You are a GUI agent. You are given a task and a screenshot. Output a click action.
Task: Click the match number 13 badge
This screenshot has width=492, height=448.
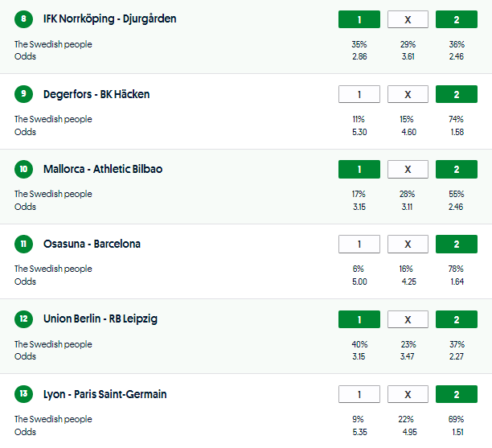tap(24, 395)
